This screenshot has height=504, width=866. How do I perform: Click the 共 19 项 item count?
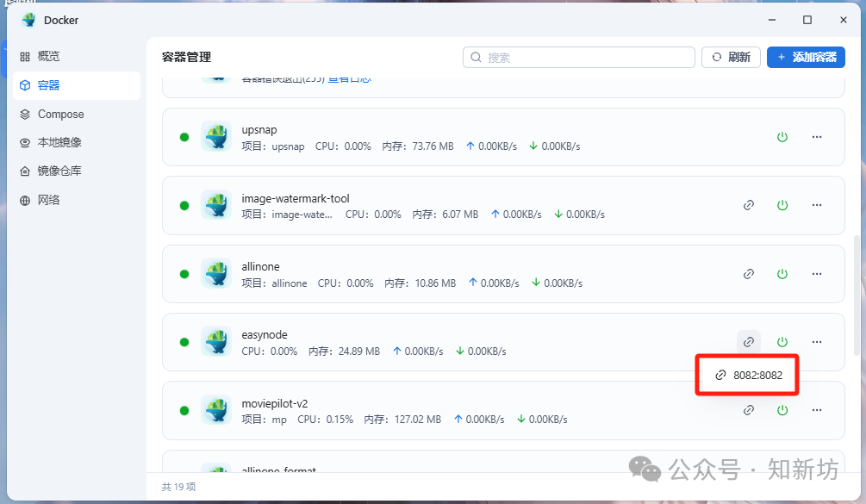point(178,487)
